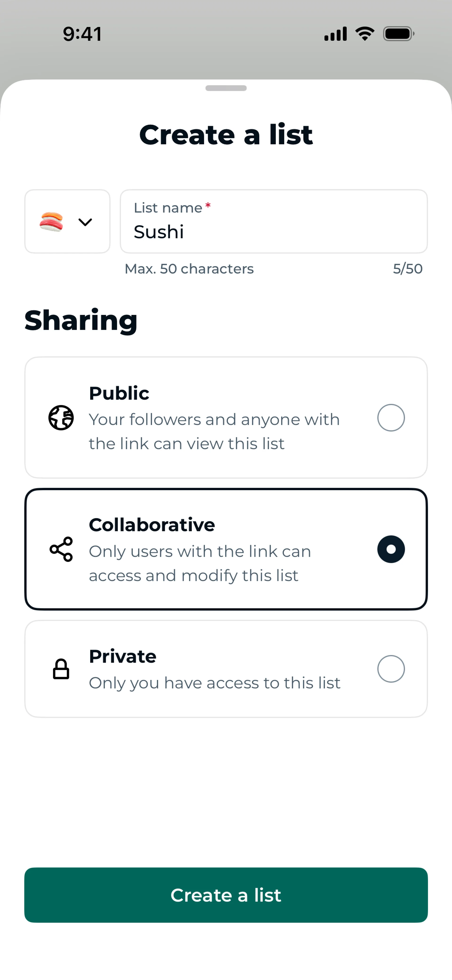The width and height of the screenshot is (452, 980).
Task: Tap the Collaborative option description text
Action: pyautogui.click(x=200, y=563)
